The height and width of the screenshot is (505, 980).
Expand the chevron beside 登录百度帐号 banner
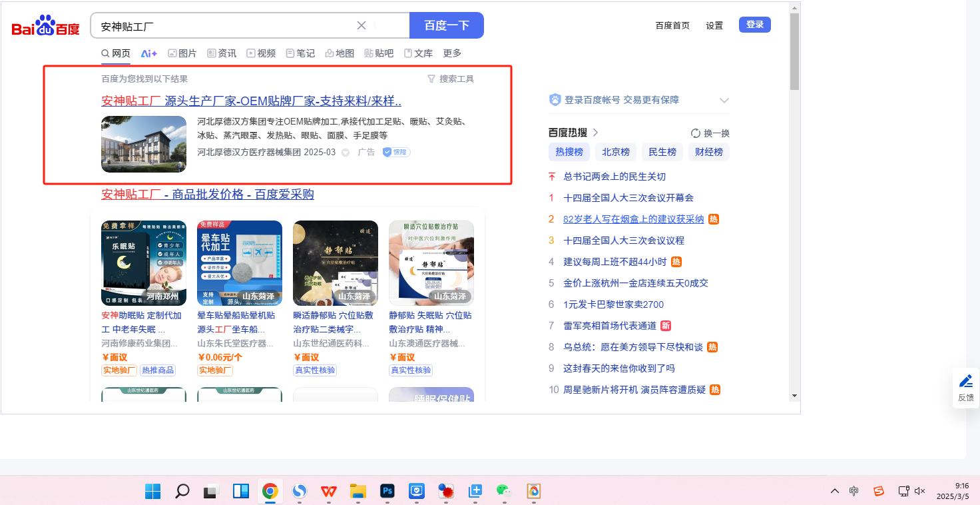point(724,100)
